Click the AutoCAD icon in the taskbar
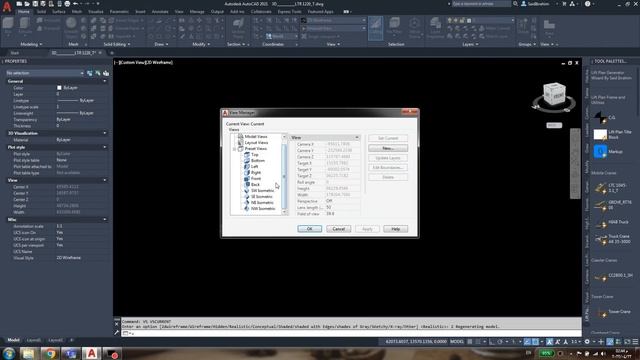 coord(91,353)
